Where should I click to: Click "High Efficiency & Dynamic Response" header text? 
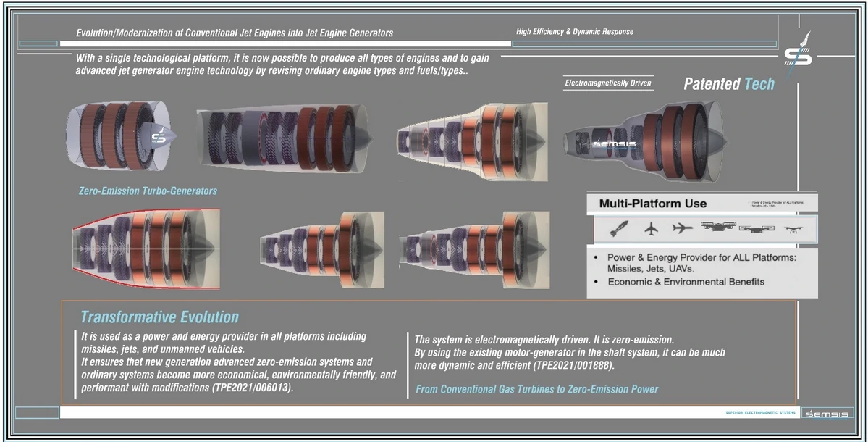[574, 32]
